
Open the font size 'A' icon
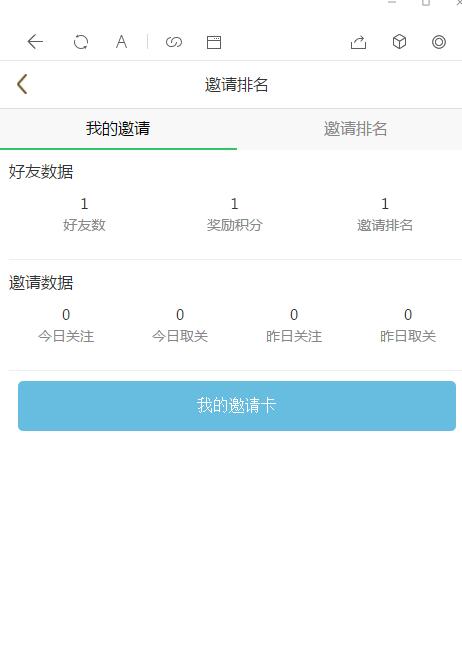tap(121, 42)
